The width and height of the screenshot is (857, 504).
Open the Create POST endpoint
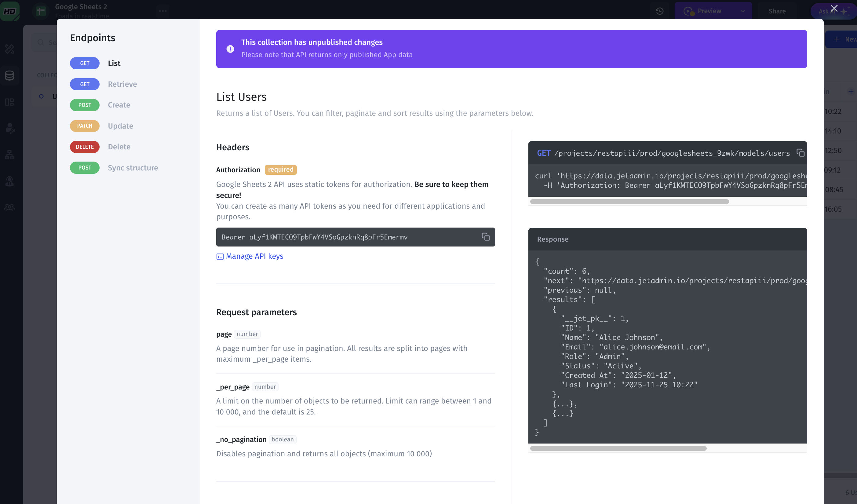click(x=119, y=105)
